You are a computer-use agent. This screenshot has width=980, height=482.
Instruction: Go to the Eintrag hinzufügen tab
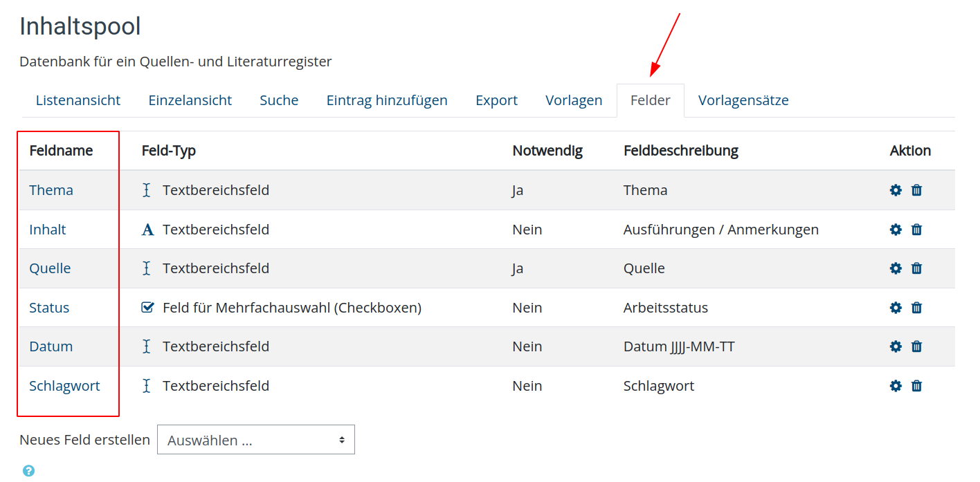click(387, 100)
